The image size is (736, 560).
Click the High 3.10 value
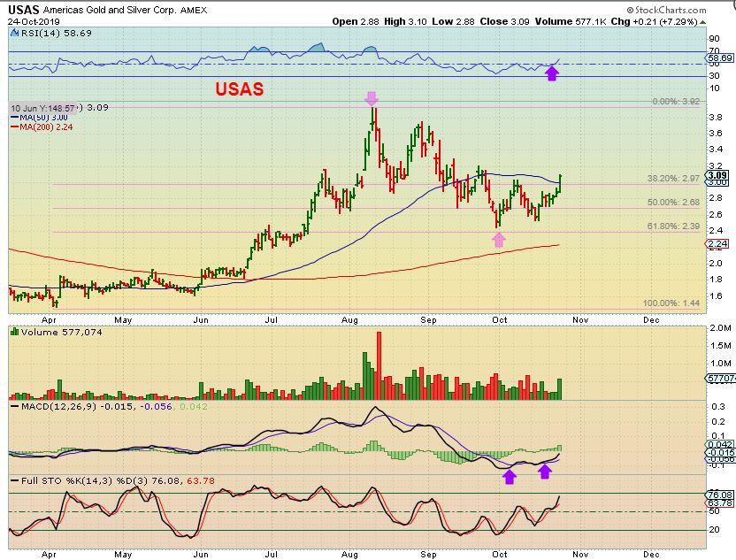point(405,21)
